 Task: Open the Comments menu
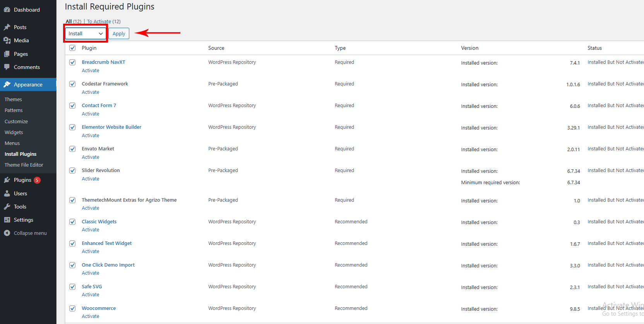27,67
